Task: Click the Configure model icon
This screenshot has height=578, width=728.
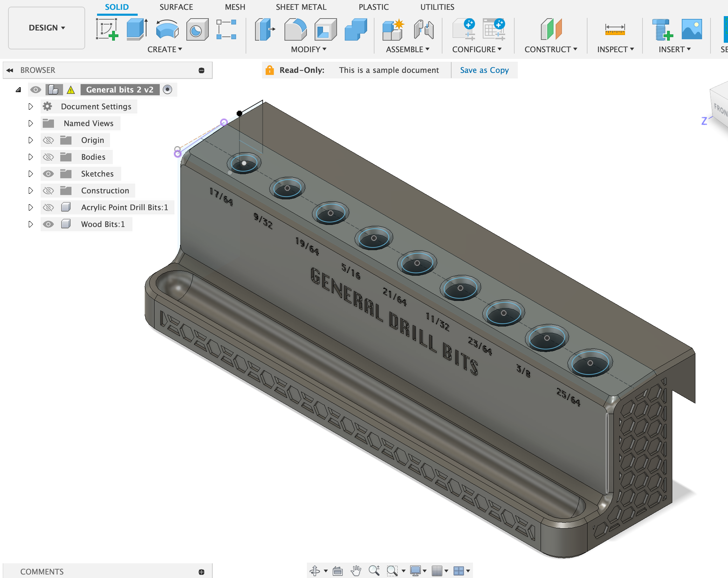Action: [x=464, y=29]
